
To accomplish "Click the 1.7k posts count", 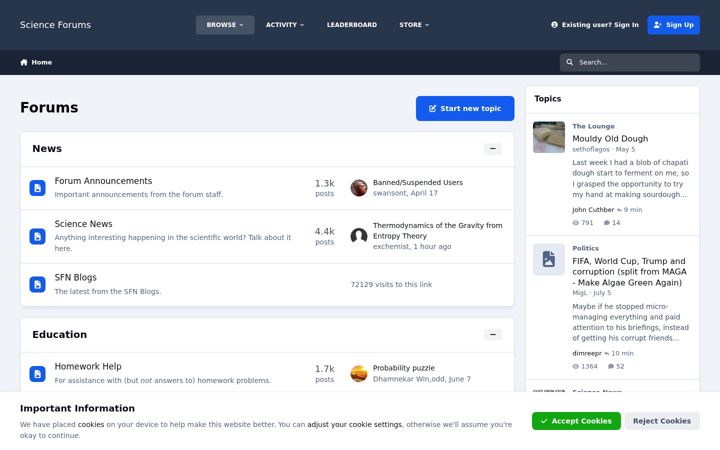I will coord(325,374).
